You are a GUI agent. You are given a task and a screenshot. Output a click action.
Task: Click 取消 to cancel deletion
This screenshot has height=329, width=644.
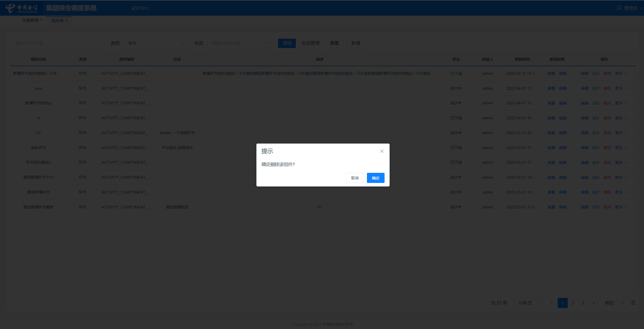point(355,178)
